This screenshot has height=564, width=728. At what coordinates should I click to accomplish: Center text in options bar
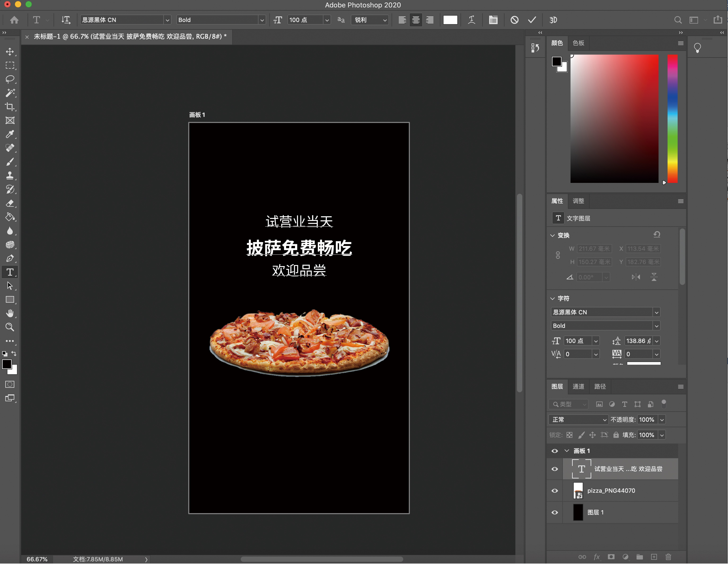(416, 20)
